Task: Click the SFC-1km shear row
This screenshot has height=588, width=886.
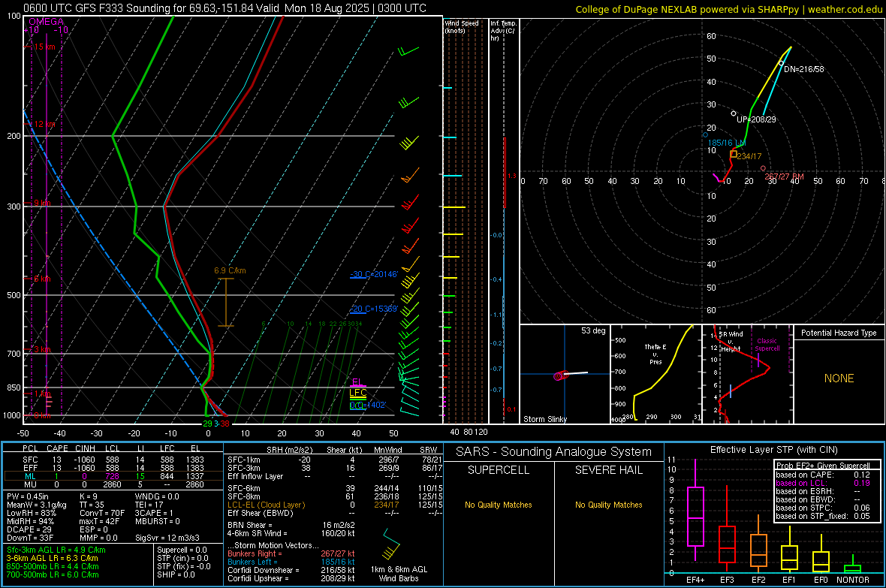Action: (335, 460)
